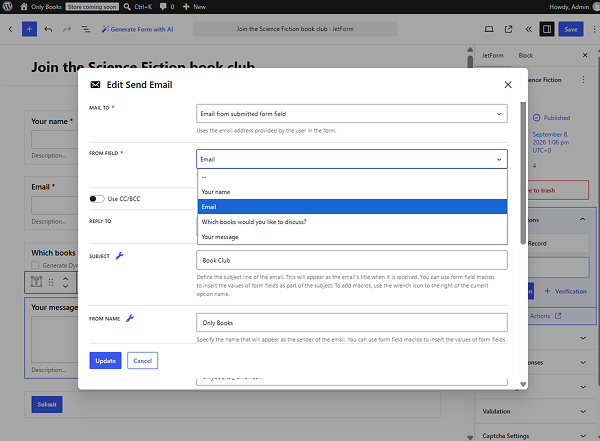
Task: Switch to the Block sidebar tab
Action: tap(526, 56)
